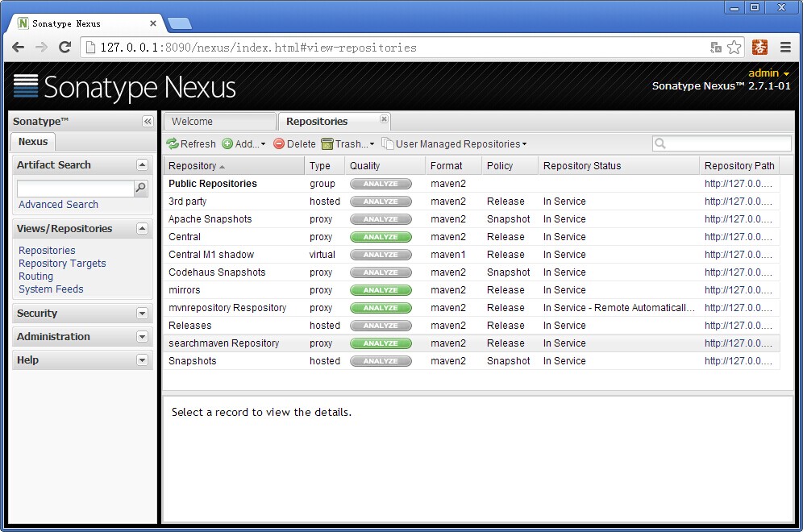The height and width of the screenshot is (532, 803).
Task: Sort by Format column header
Action: coord(454,166)
